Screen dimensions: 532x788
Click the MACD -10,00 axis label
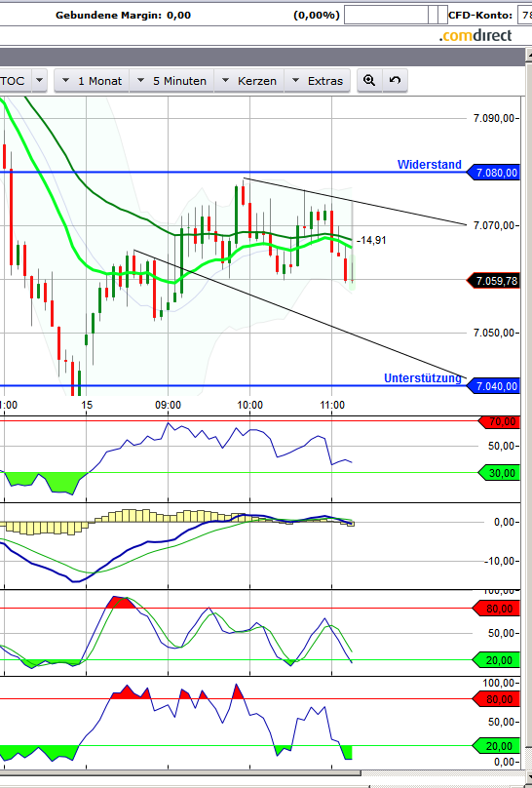coord(499,561)
